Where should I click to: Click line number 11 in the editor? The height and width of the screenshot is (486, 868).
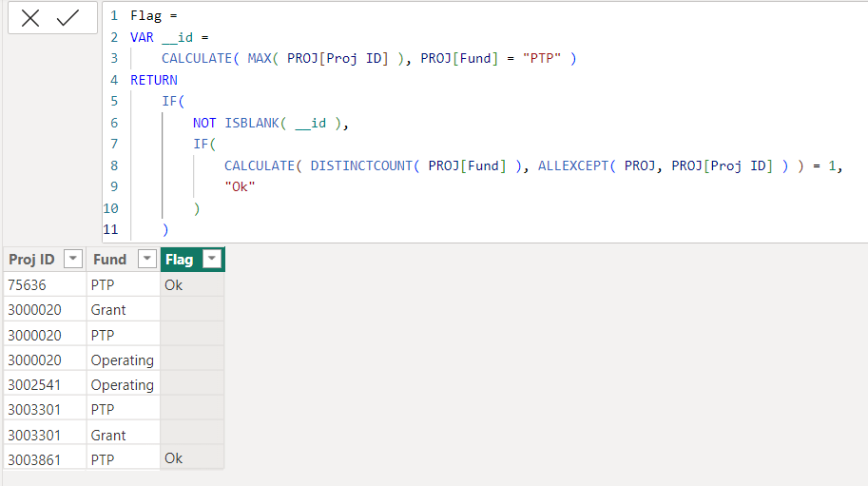click(110, 229)
